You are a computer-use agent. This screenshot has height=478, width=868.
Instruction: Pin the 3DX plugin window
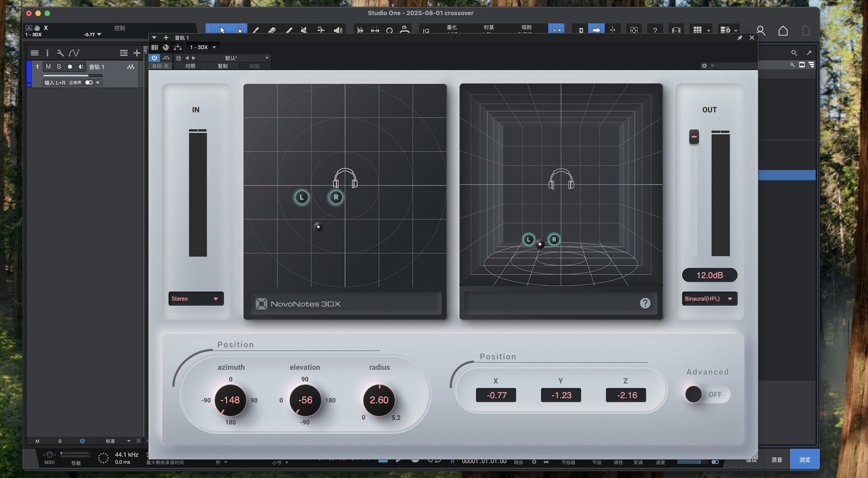(x=740, y=38)
